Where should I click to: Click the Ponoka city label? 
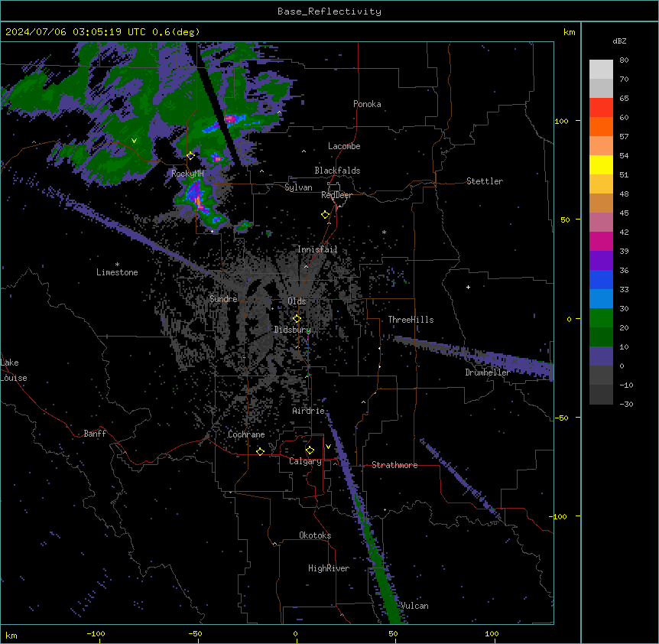click(367, 104)
